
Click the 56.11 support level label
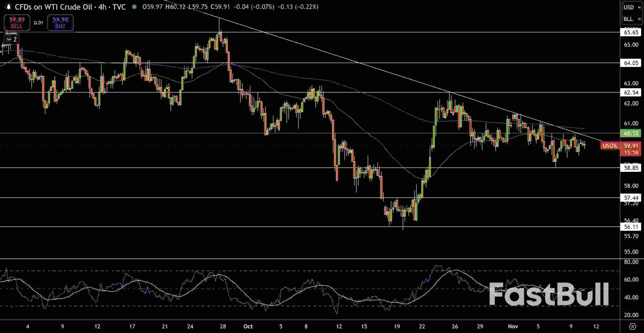point(630,227)
